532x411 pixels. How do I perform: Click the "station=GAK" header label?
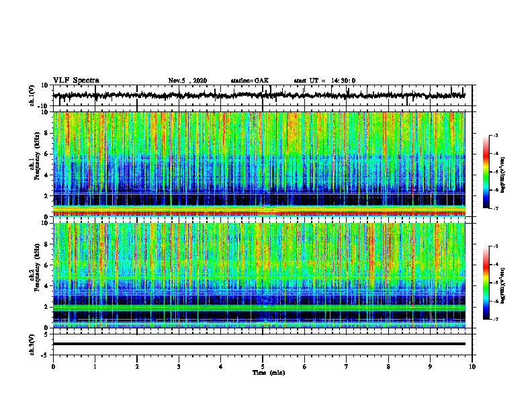[x=250, y=81]
